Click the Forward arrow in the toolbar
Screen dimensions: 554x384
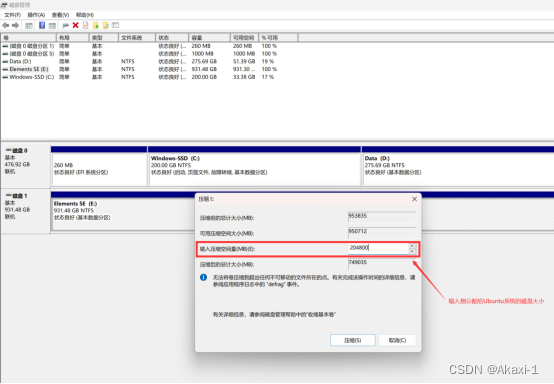click(x=15, y=25)
